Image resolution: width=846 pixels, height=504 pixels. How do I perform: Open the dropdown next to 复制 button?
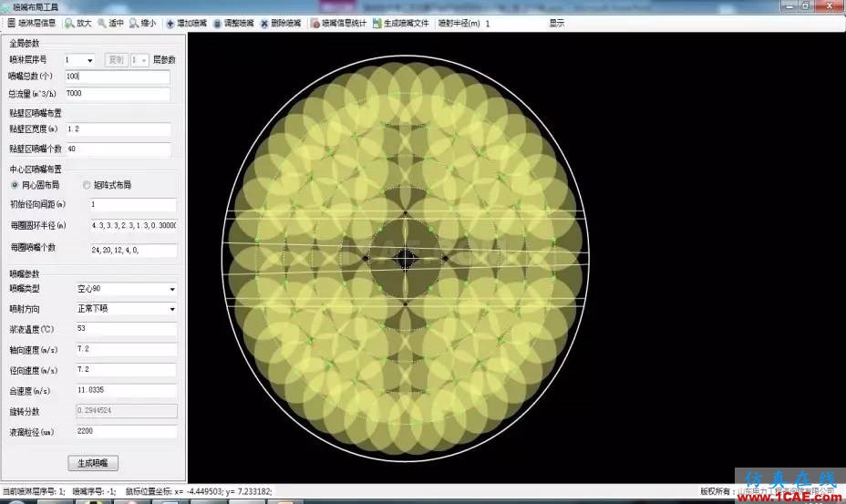(139, 60)
